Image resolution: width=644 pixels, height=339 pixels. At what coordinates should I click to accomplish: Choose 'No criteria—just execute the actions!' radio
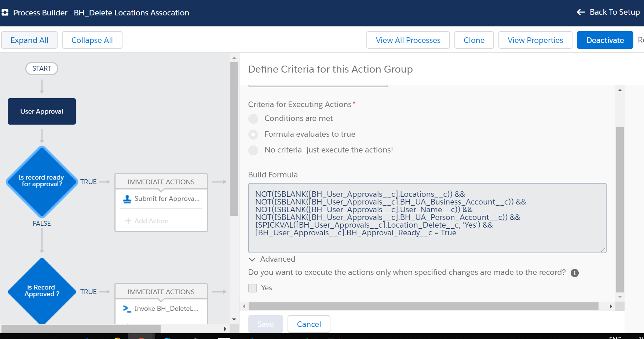253,150
